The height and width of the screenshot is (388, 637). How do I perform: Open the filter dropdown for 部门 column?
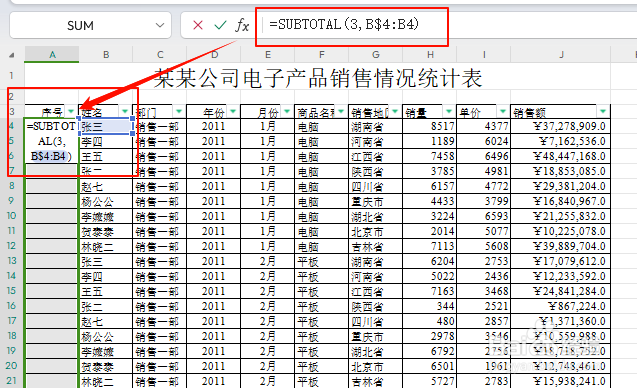179,111
